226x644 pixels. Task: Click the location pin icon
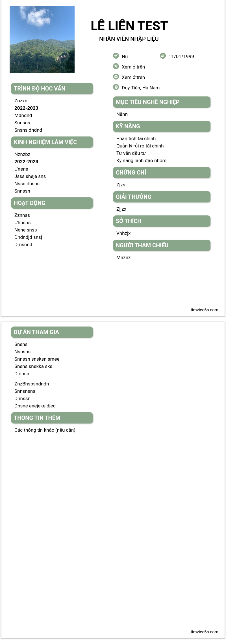(116, 87)
